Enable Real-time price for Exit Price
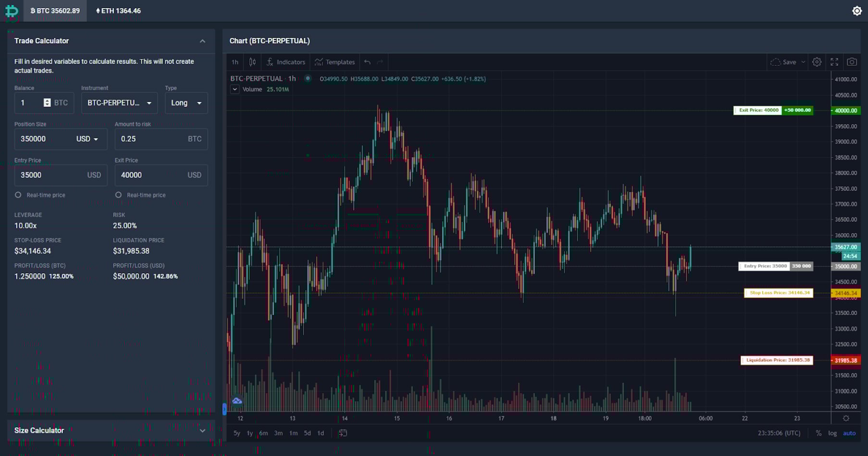Image resolution: width=868 pixels, height=456 pixels. point(118,195)
